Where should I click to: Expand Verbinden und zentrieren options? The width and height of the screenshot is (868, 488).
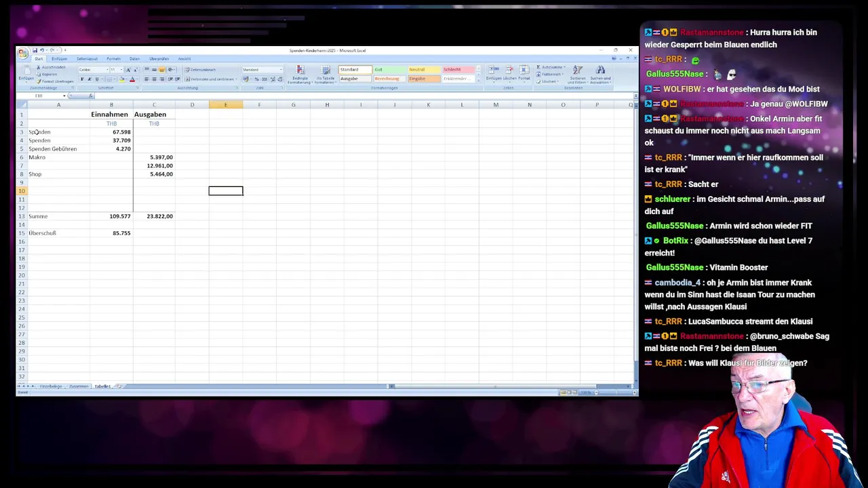coord(236,79)
